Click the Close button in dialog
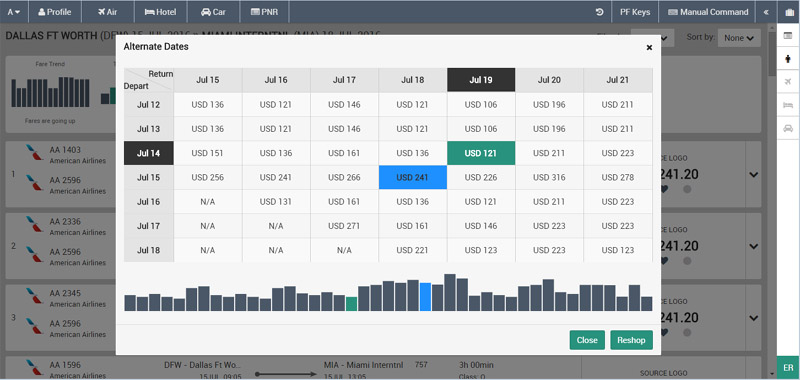800x380 pixels. tap(587, 340)
